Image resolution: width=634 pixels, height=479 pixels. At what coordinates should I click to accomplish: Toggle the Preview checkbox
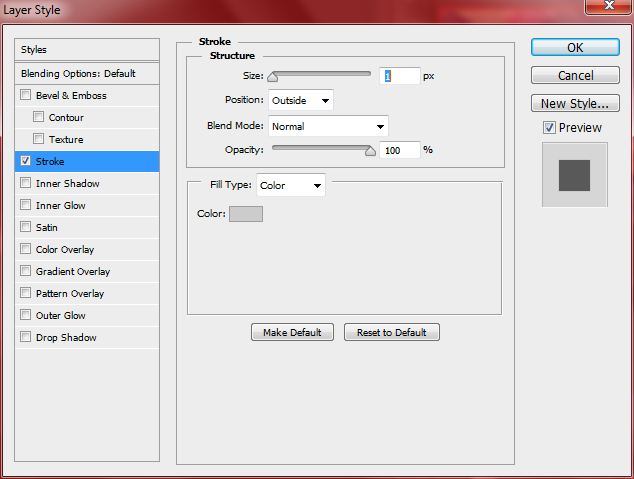point(549,128)
